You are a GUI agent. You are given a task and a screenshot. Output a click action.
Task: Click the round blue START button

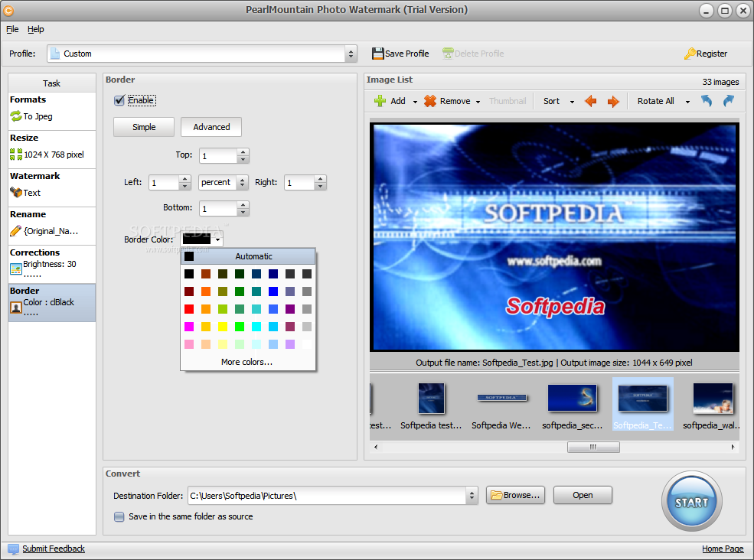(691, 501)
